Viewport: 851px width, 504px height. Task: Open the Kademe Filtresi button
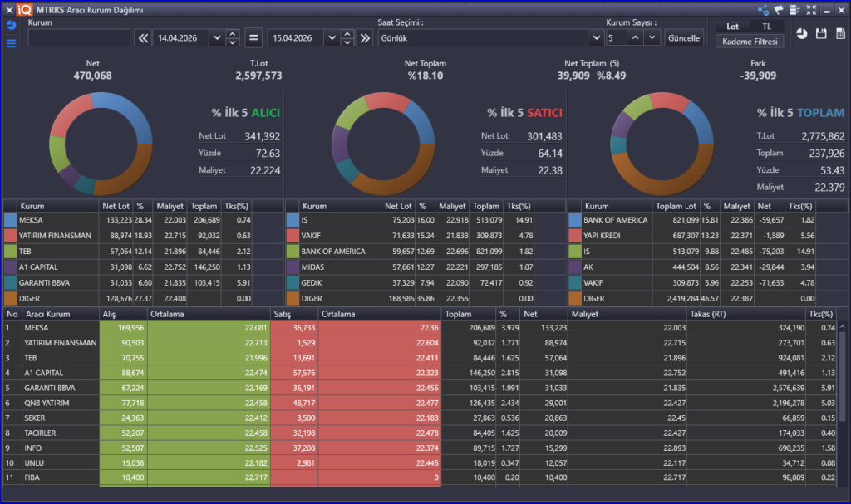click(749, 42)
